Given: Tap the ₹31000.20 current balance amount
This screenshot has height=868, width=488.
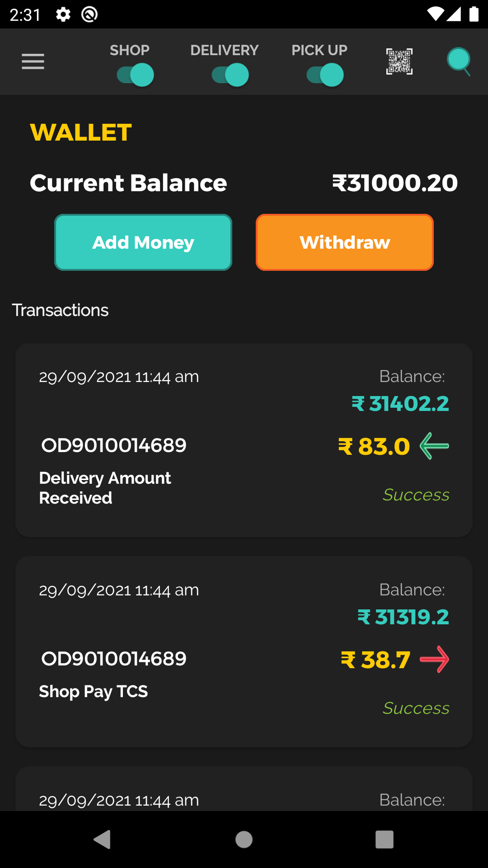Looking at the screenshot, I should pos(395,183).
